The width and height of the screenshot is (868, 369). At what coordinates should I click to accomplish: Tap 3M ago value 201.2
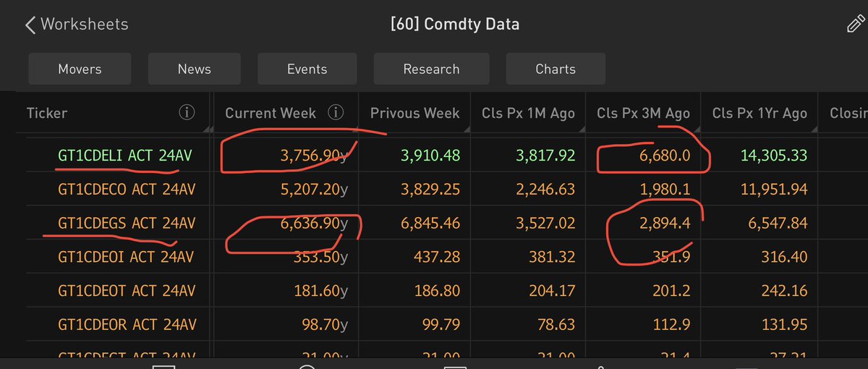(x=673, y=292)
